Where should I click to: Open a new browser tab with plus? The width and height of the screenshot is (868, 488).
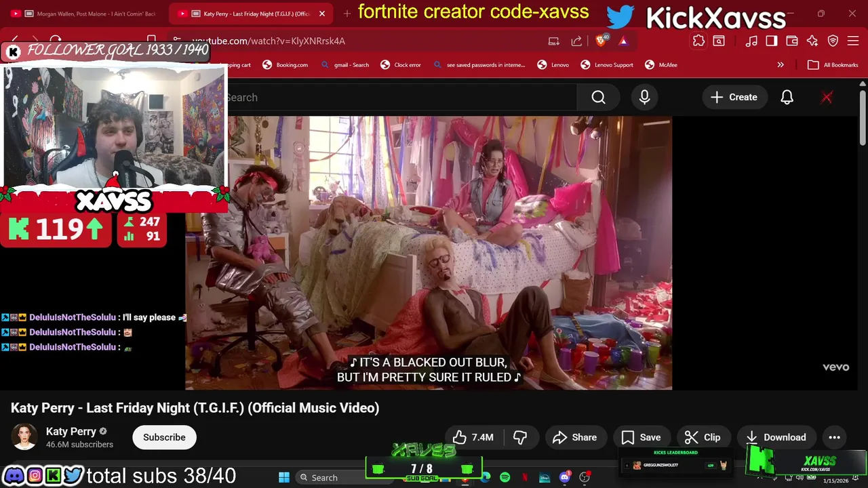347,14
